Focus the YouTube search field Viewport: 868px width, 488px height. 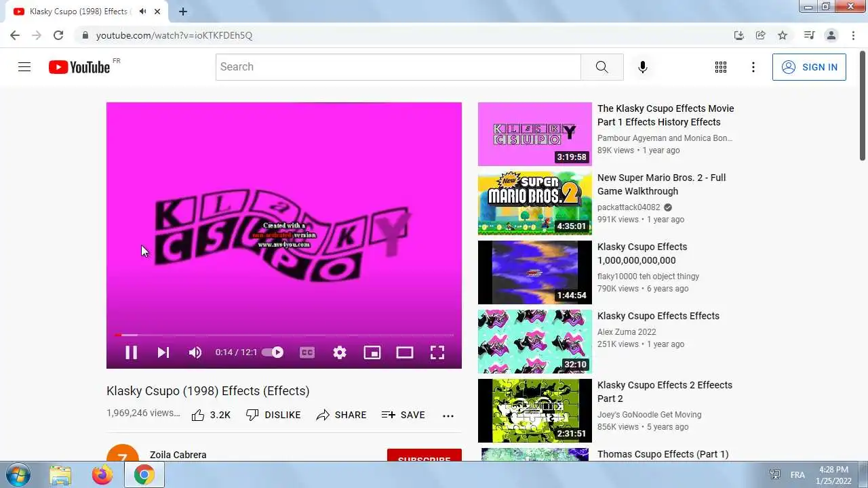398,67
